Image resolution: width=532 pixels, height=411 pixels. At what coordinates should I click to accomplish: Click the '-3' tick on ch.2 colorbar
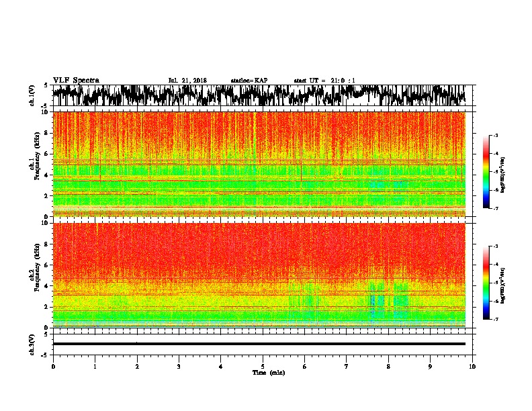click(x=496, y=246)
